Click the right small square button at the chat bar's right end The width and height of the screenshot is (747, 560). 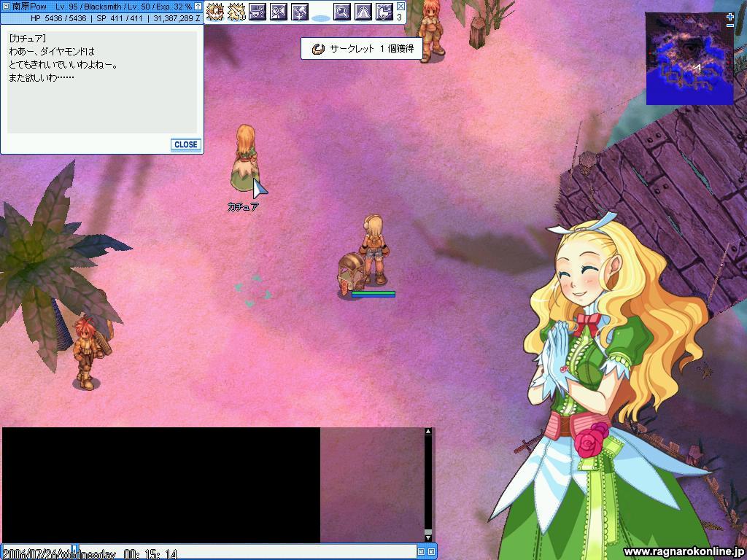pos(431,552)
